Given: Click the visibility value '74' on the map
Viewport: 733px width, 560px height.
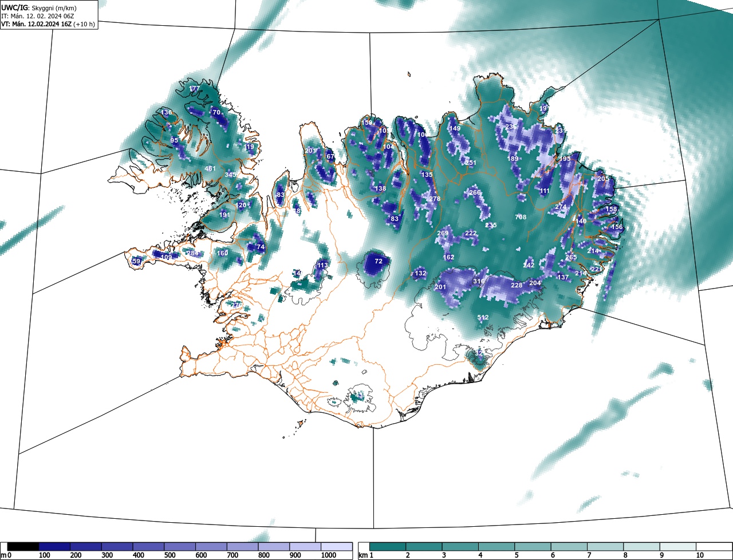Looking at the screenshot, I should click(x=261, y=247).
